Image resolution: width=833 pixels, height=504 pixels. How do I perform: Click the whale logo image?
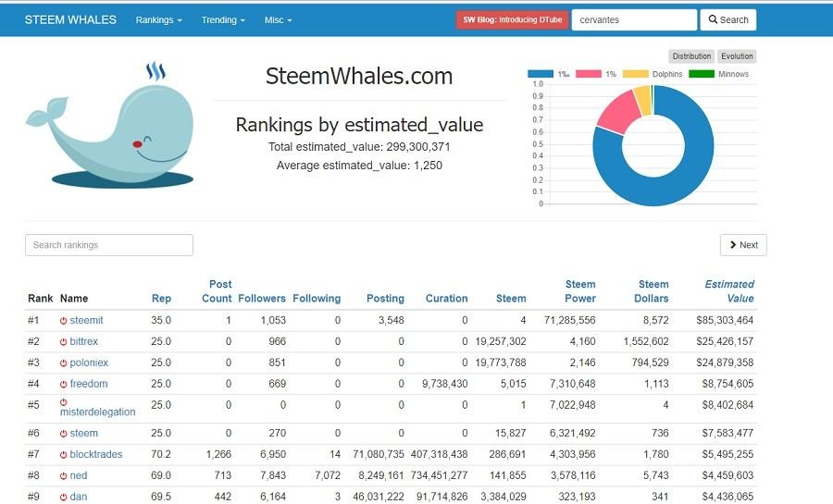tap(110, 125)
